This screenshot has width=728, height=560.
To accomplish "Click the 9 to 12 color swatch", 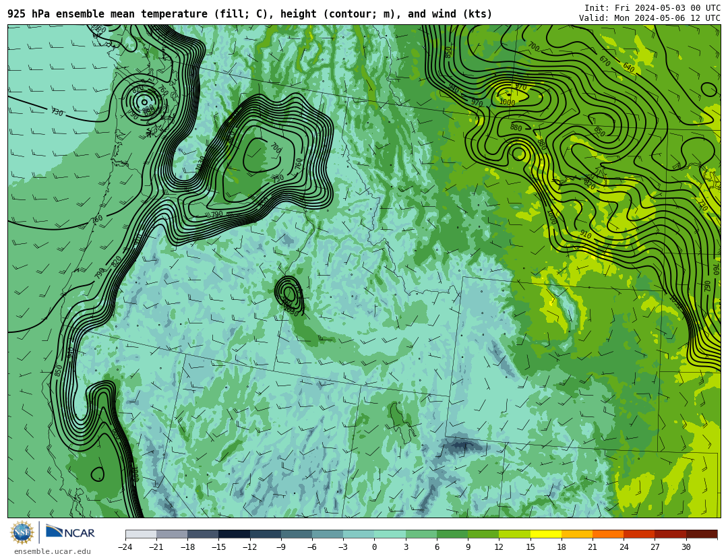I will pos(483,534).
